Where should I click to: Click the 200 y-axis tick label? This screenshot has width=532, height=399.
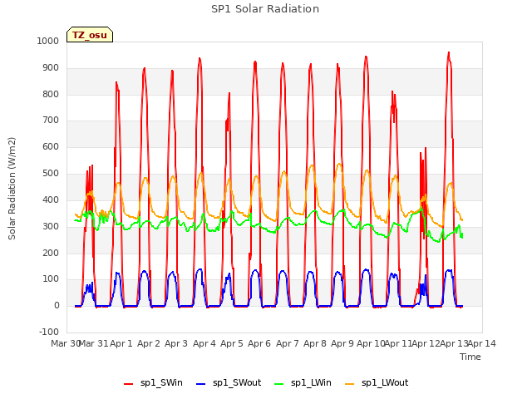pyautogui.click(x=51, y=253)
